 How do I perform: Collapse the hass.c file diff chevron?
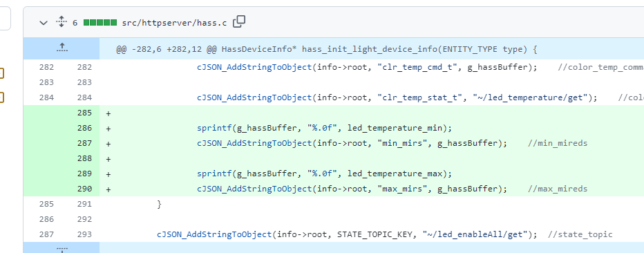click(x=44, y=23)
